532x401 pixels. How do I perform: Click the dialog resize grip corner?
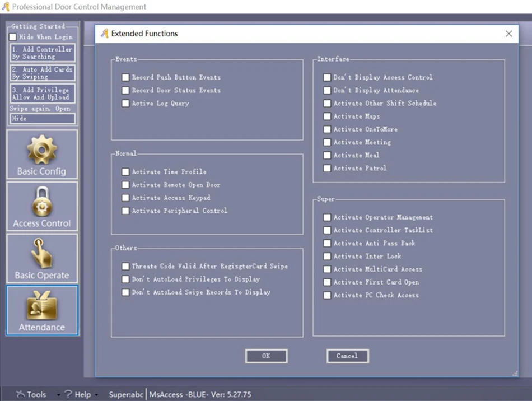(515, 373)
